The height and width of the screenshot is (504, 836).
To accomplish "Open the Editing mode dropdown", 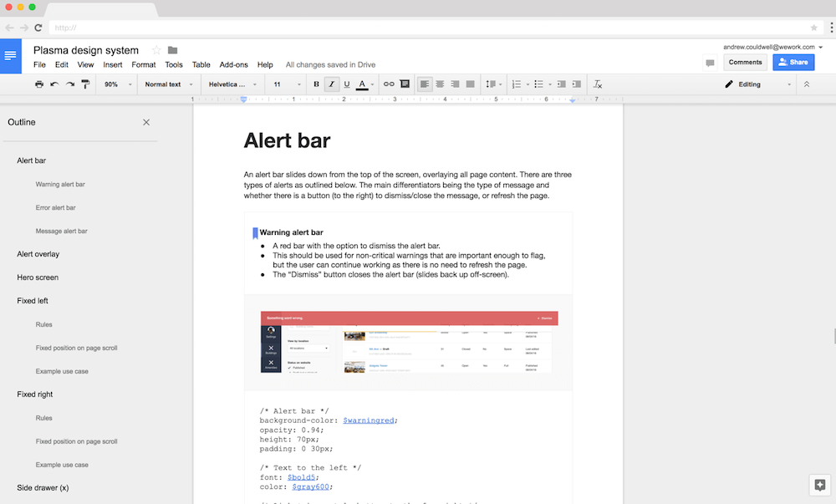I will tap(757, 84).
